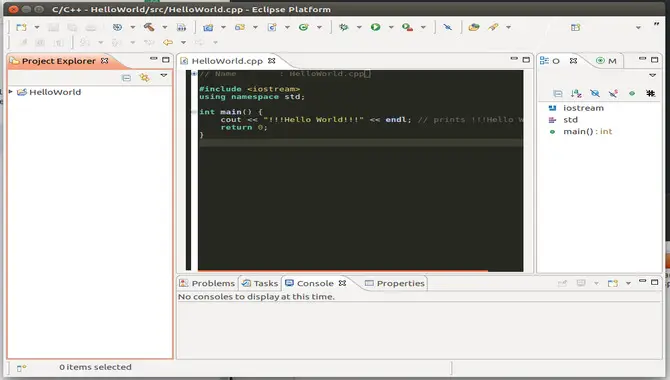Click the New C++ Source File icon

pos(272,27)
